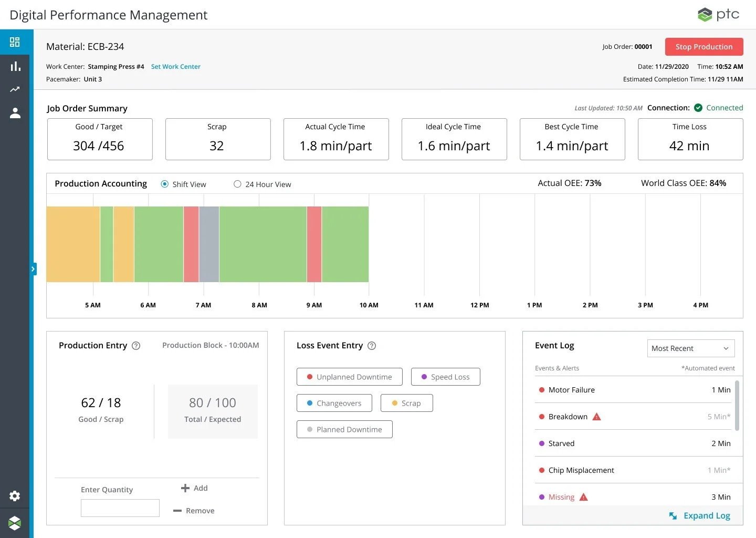This screenshot has width=756, height=538.
Task: Expand the sidebar using the chevron handle
Action: [33, 269]
